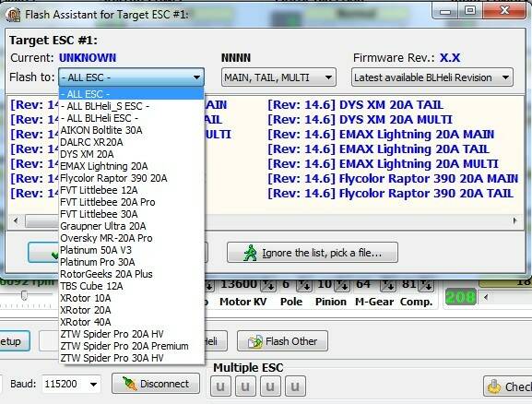Adjust Comp. value 81 spinner arrows
Viewport: 532px width, 404px height.
click(x=426, y=286)
